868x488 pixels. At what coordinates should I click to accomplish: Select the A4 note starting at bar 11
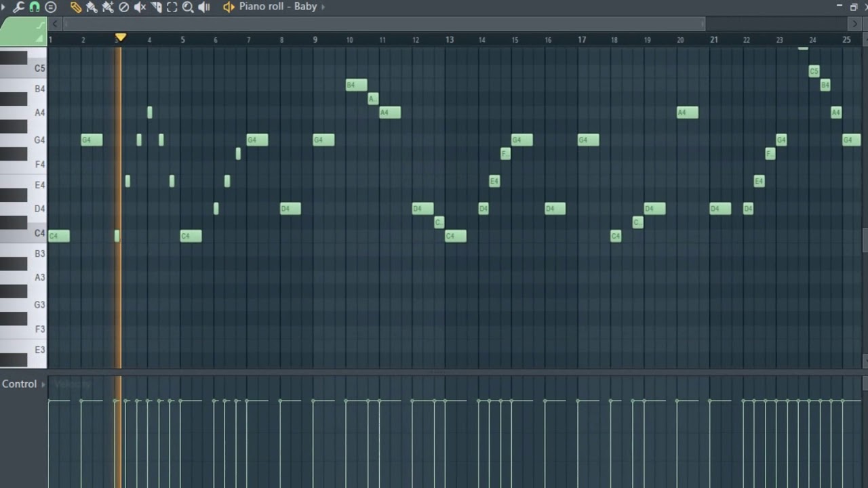click(x=390, y=113)
